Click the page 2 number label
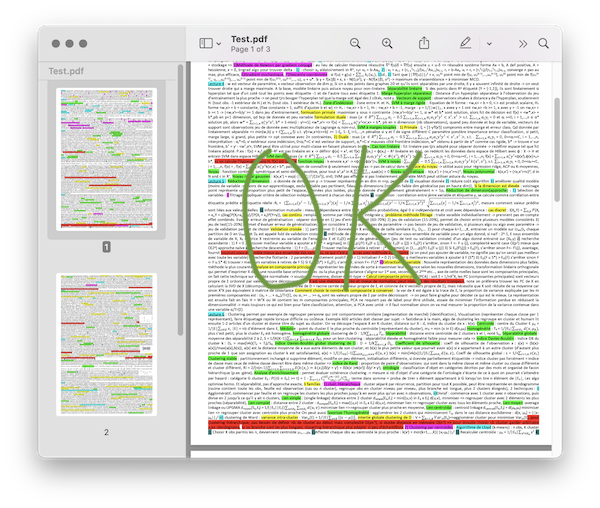Viewport: 600px width, 508px height. click(x=106, y=432)
